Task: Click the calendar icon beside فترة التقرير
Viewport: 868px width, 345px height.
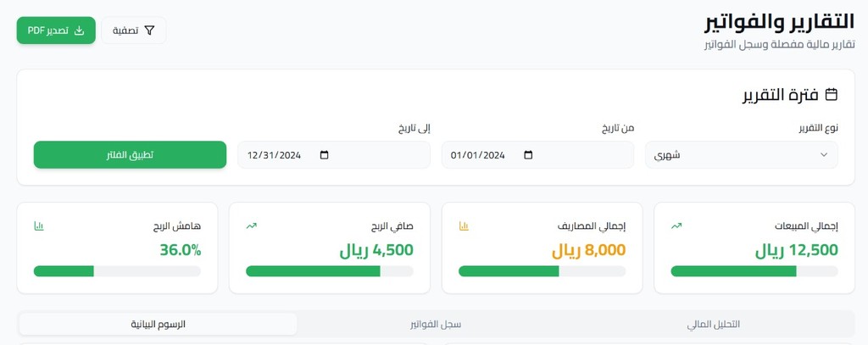Action: tap(832, 94)
